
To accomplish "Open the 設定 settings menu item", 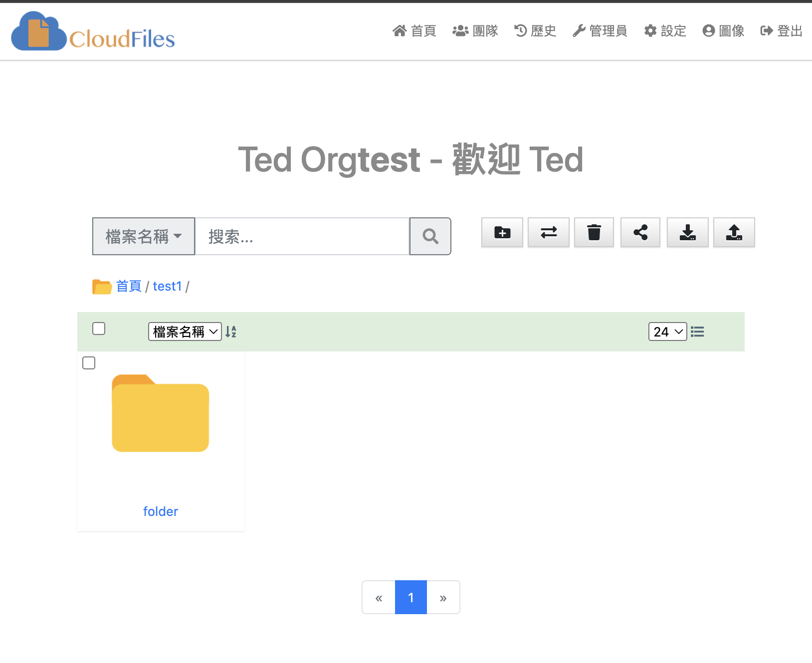I will click(665, 31).
